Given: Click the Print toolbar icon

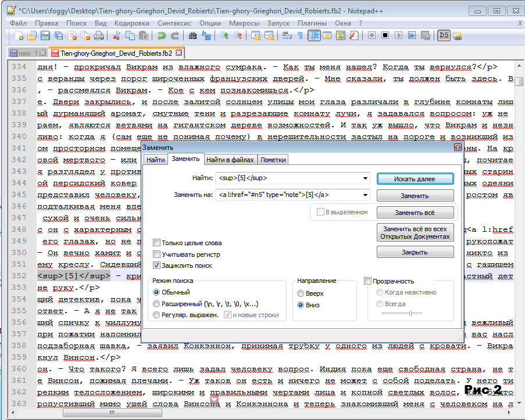Looking at the screenshot, I should pos(98,36).
